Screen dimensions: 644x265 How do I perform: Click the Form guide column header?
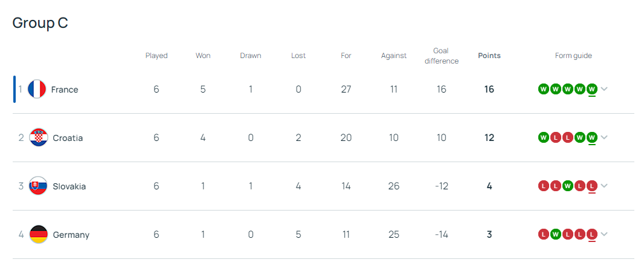pyautogui.click(x=573, y=56)
